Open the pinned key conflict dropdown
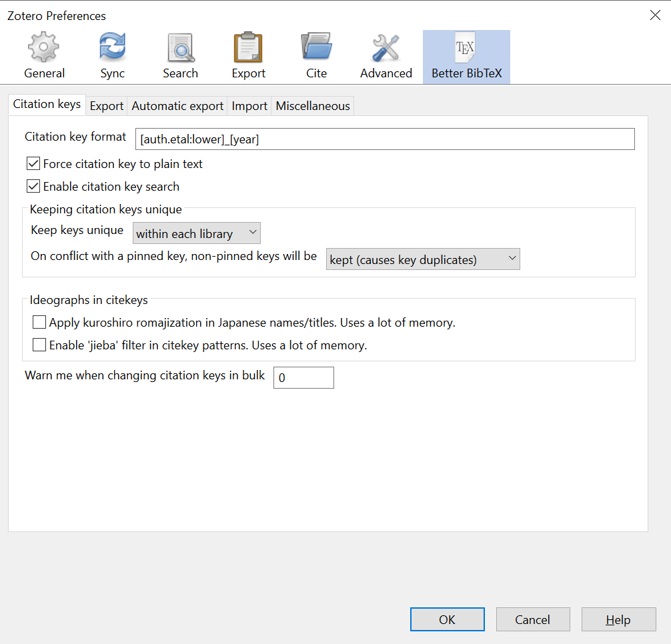The image size is (671, 644). [x=423, y=259]
